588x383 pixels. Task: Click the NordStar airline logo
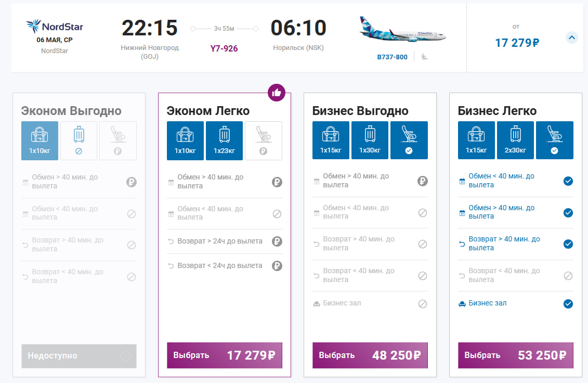tap(55, 27)
